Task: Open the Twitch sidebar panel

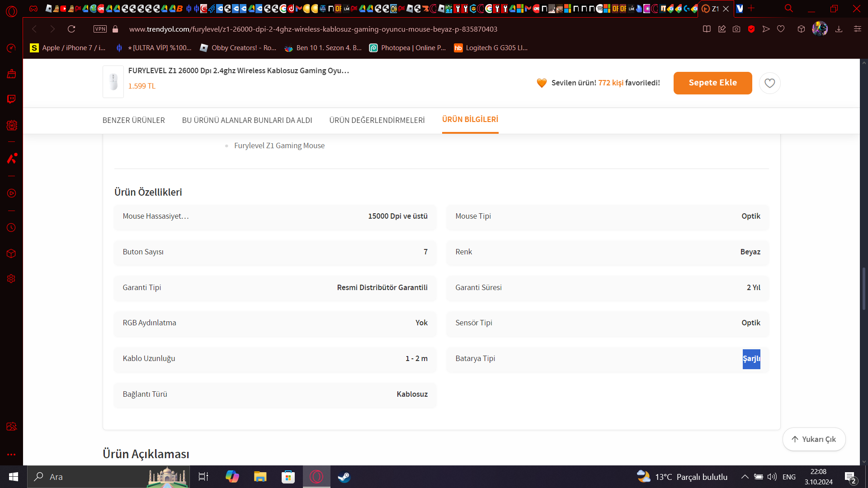Action: pos(11,99)
